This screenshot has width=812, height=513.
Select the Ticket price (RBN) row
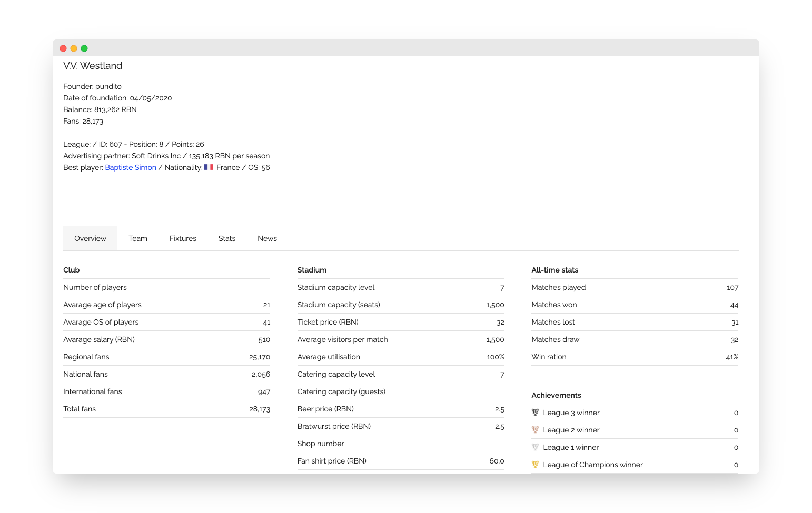[401, 322]
